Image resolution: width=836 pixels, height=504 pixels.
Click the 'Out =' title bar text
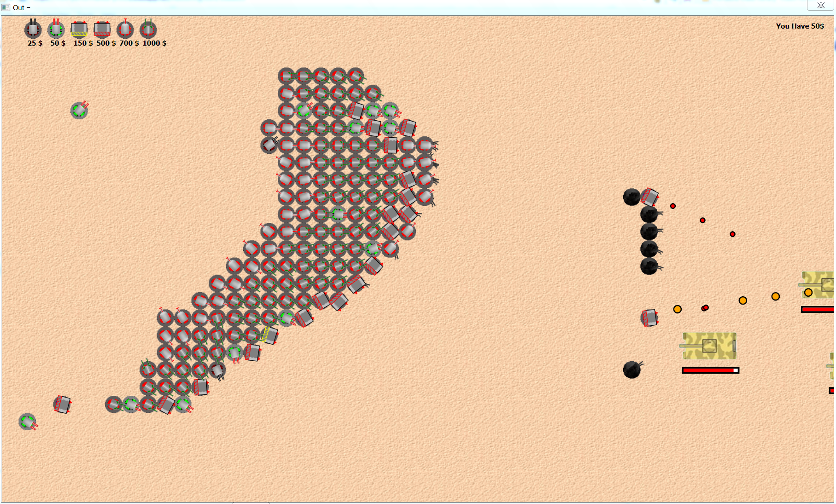point(20,8)
